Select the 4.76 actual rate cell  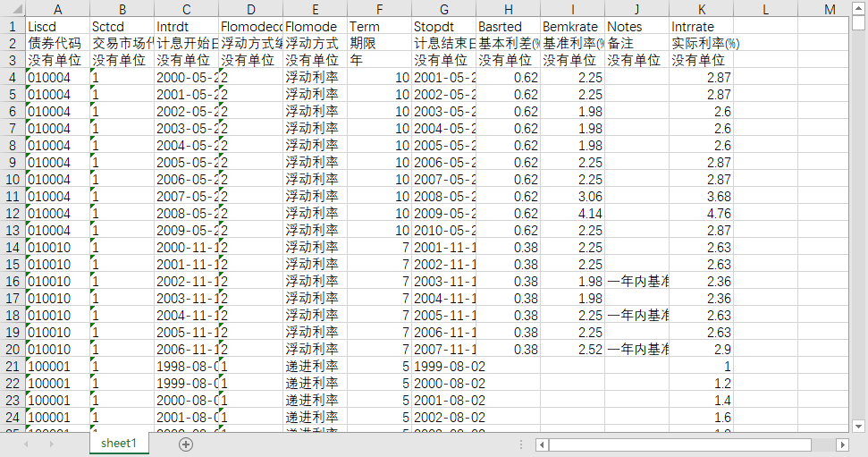702,213
